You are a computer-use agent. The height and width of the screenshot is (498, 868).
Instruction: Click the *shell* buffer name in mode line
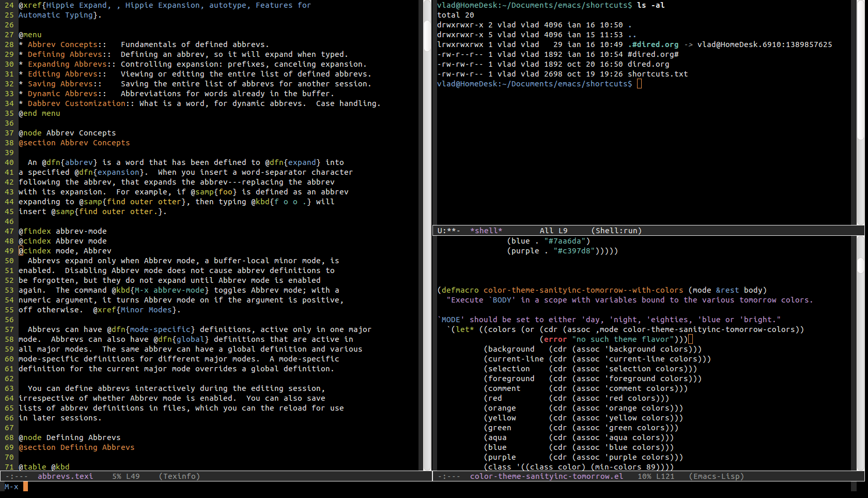(x=486, y=231)
